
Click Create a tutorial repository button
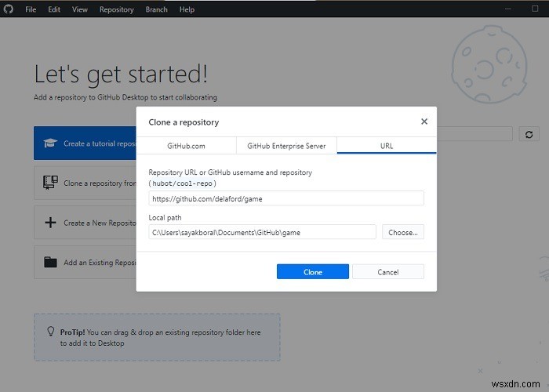[x=85, y=143]
